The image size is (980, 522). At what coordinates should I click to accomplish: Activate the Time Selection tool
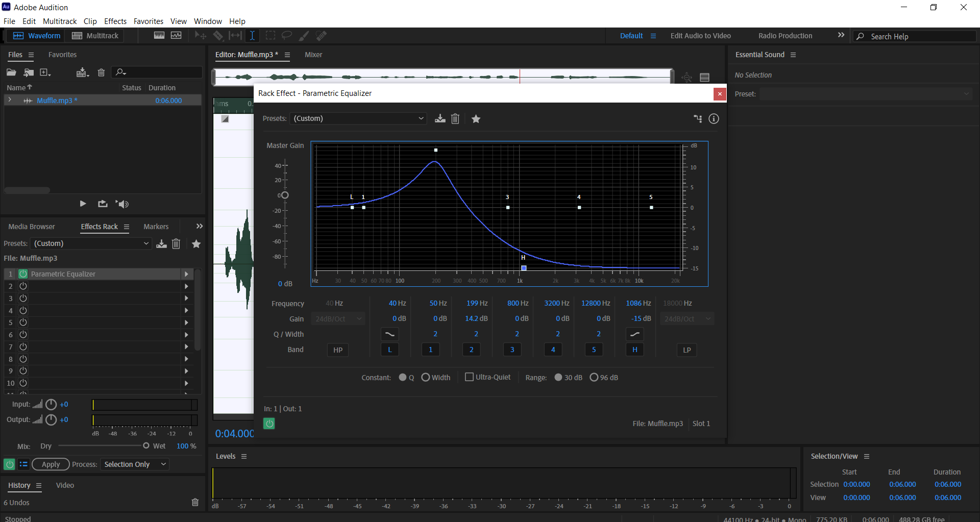point(253,35)
